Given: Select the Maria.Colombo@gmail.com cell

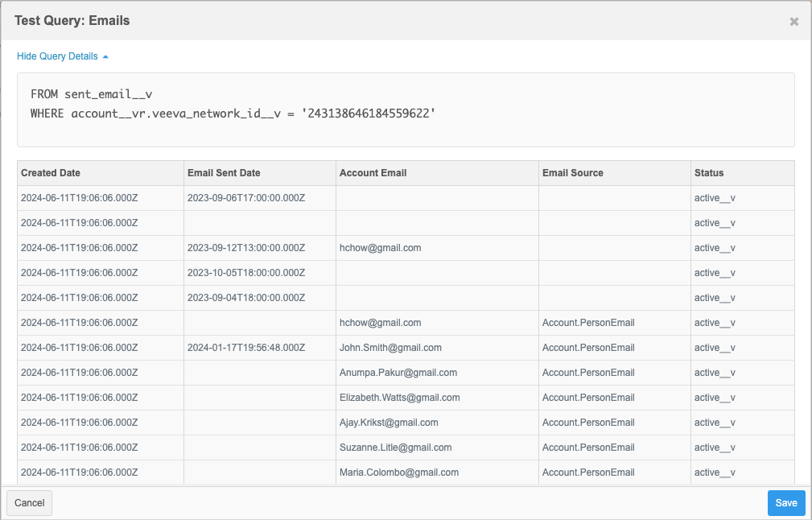Looking at the screenshot, I should click(x=399, y=473).
